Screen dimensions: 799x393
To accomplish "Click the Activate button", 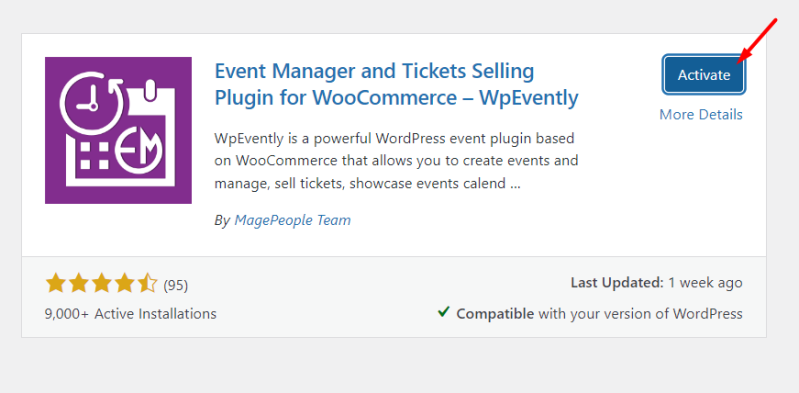I will (x=704, y=75).
